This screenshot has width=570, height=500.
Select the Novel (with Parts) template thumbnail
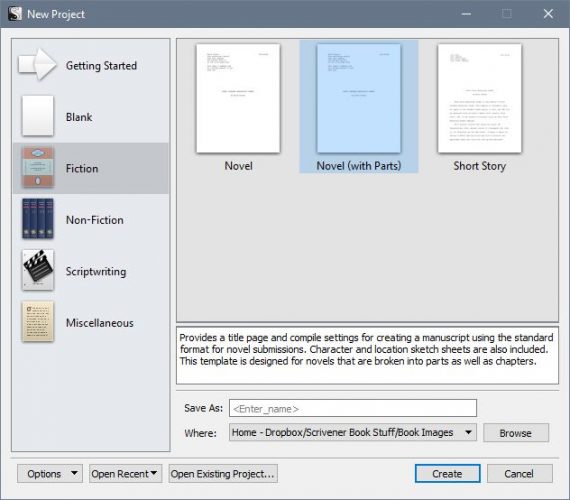[359, 98]
